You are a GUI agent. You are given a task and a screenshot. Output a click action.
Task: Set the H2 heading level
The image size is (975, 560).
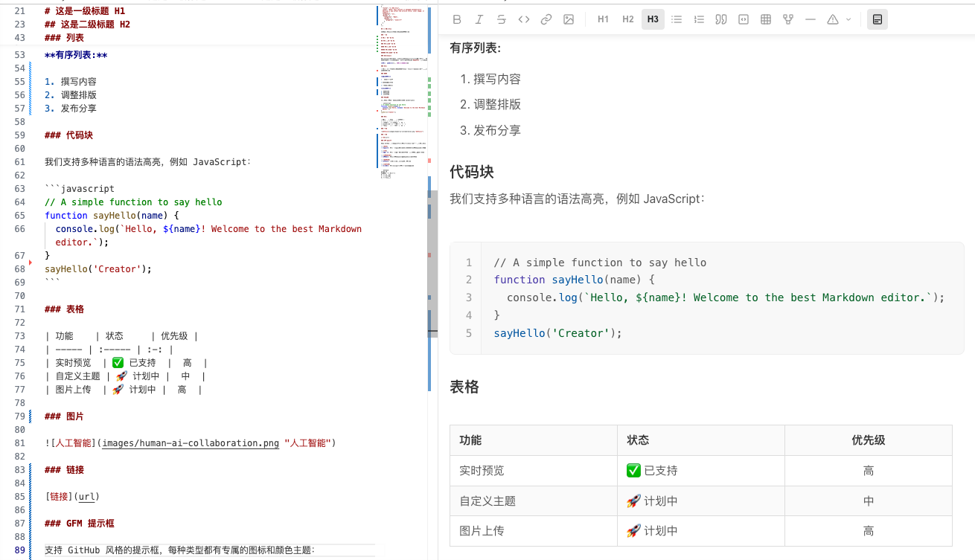coord(628,19)
